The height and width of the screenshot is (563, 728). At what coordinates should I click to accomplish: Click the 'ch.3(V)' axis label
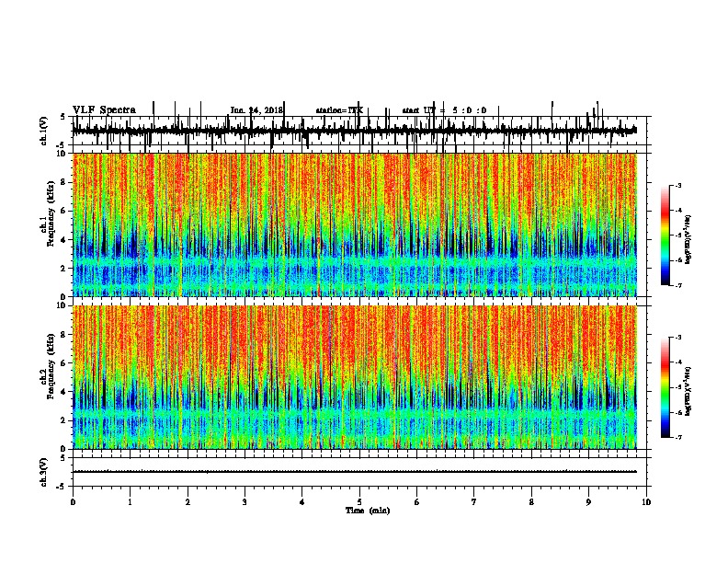pyautogui.click(x=44, y=472)
